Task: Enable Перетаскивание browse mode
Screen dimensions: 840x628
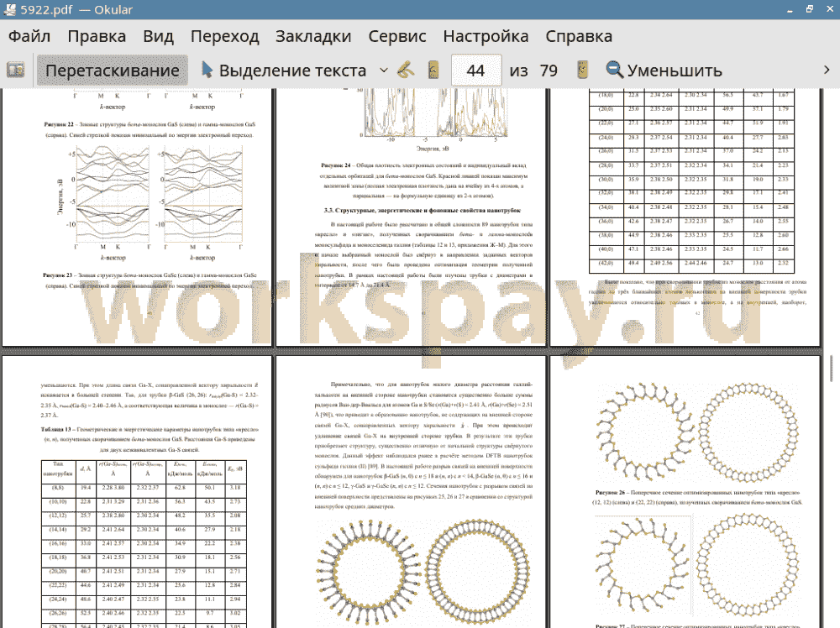Action: (x=113, y=71)
